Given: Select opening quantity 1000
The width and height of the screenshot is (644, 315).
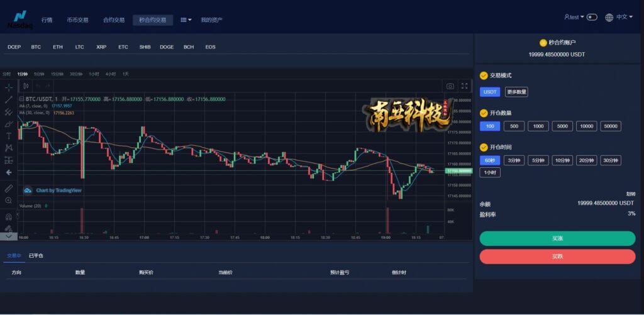Looking at the screenshot, I should point(538,126).
